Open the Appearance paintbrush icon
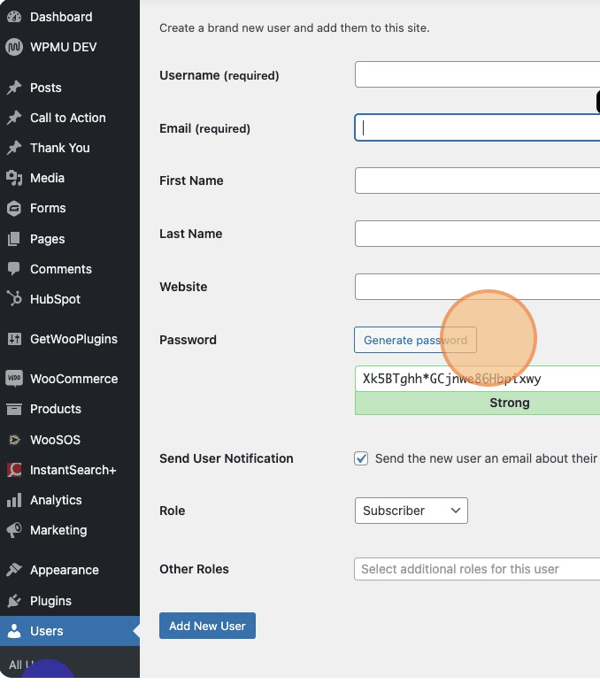Screen dimensions: 600x692 (14, 570)
